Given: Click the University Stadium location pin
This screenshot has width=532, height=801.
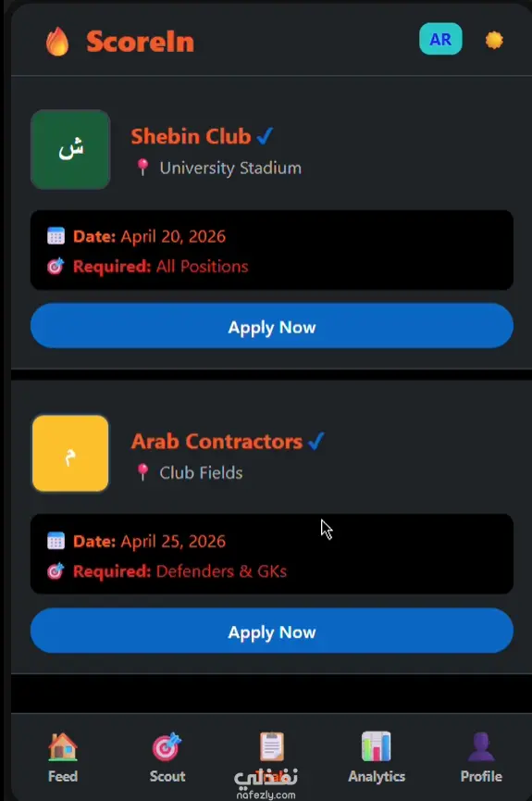Looking at the screenshot, I should point(143,167).
